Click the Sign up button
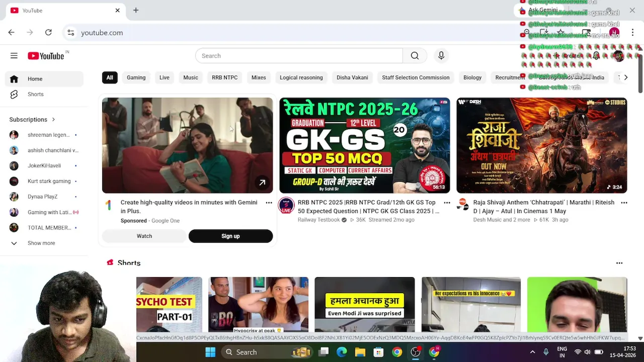This screenshot has height=362, width=644. click(230, 236)
